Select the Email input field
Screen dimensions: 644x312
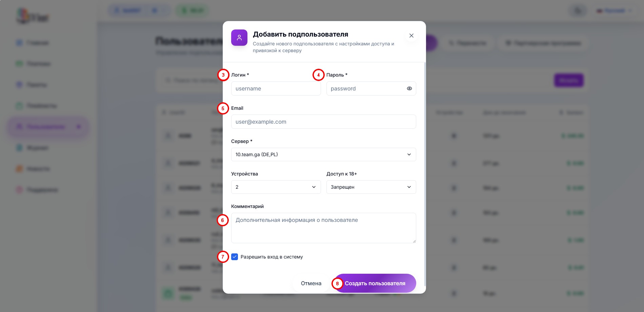(x=323, y=122)
